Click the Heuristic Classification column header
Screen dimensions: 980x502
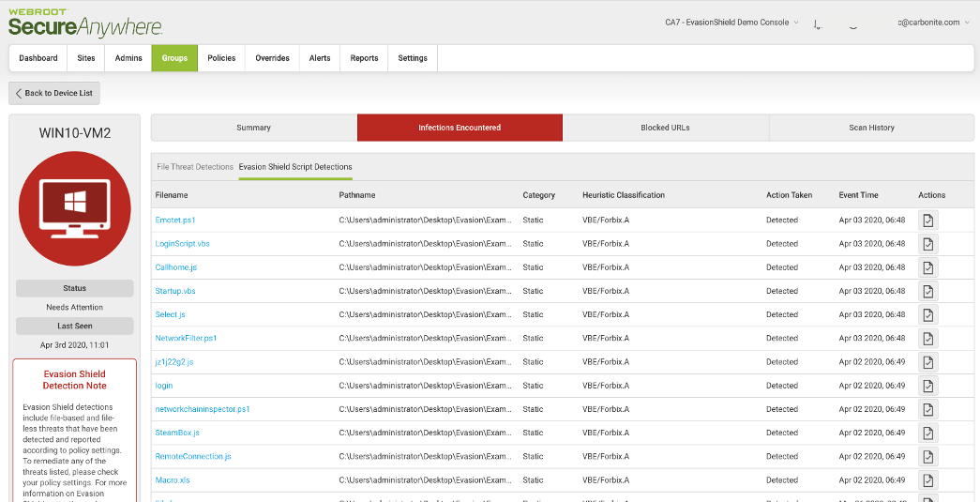pyautogui.click(x=623, y=195)
